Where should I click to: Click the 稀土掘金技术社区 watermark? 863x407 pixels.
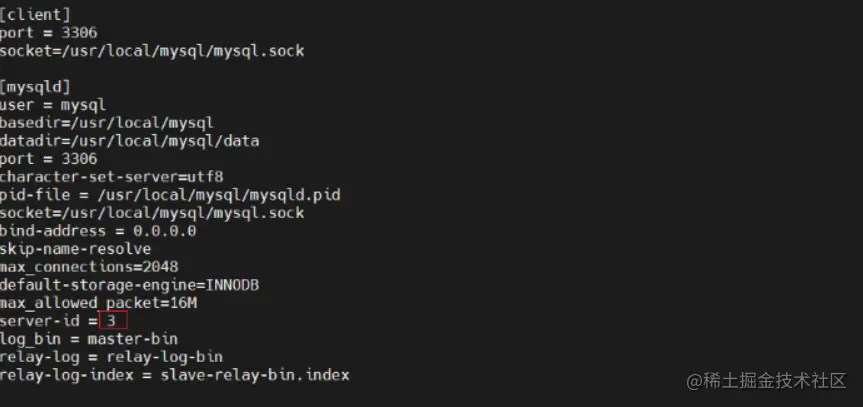(764, 381)
